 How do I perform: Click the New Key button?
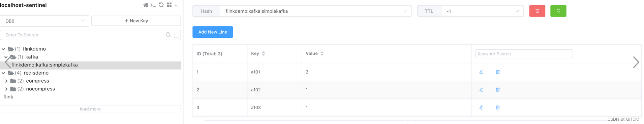136,21
